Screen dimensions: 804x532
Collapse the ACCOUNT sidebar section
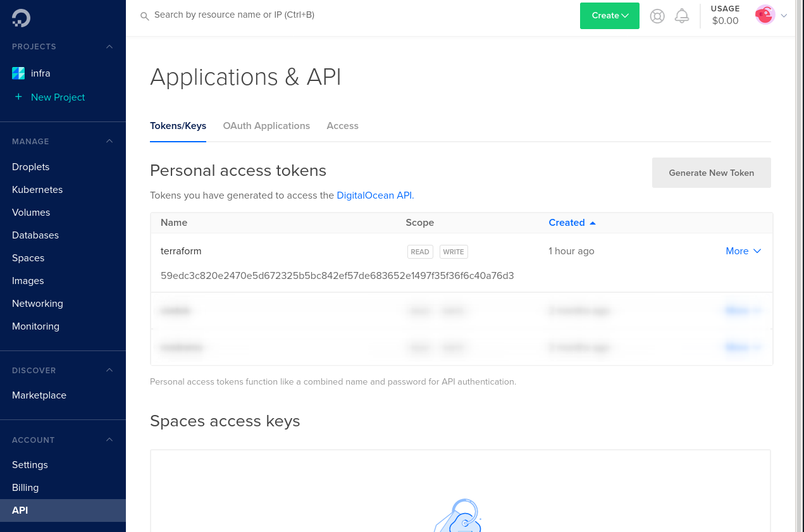(109, 440)
